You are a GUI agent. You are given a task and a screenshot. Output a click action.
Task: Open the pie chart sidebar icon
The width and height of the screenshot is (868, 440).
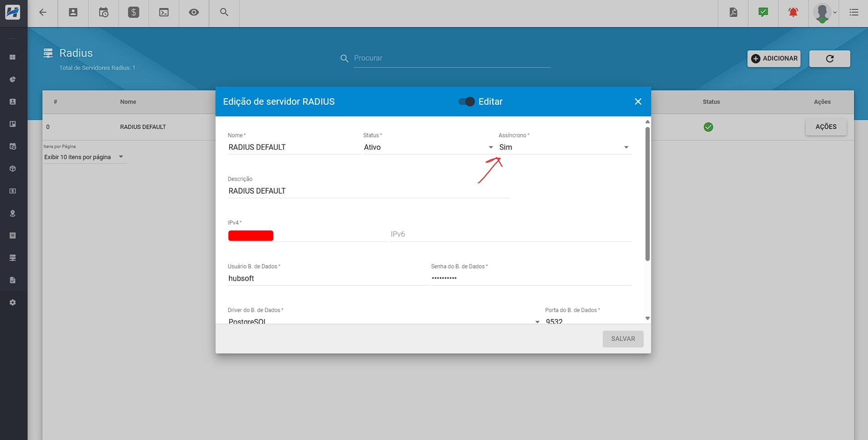pyautogui.click(x=13, y=79)
